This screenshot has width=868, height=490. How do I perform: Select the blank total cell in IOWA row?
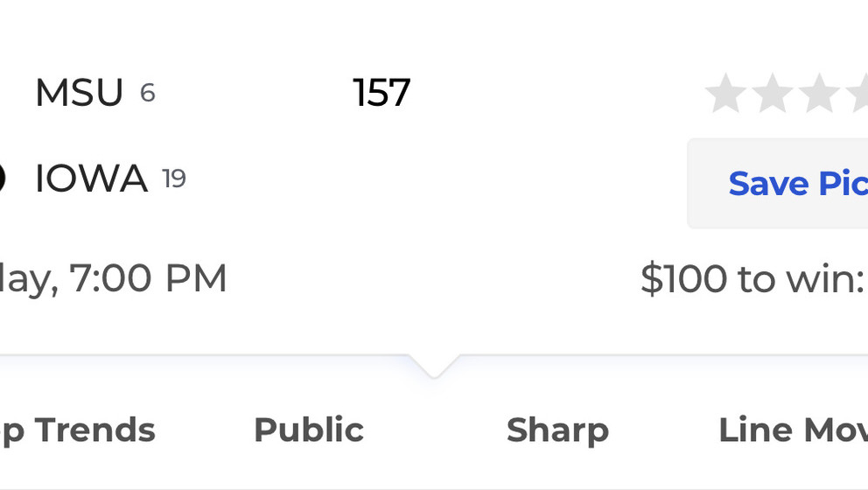coord(381,178)
